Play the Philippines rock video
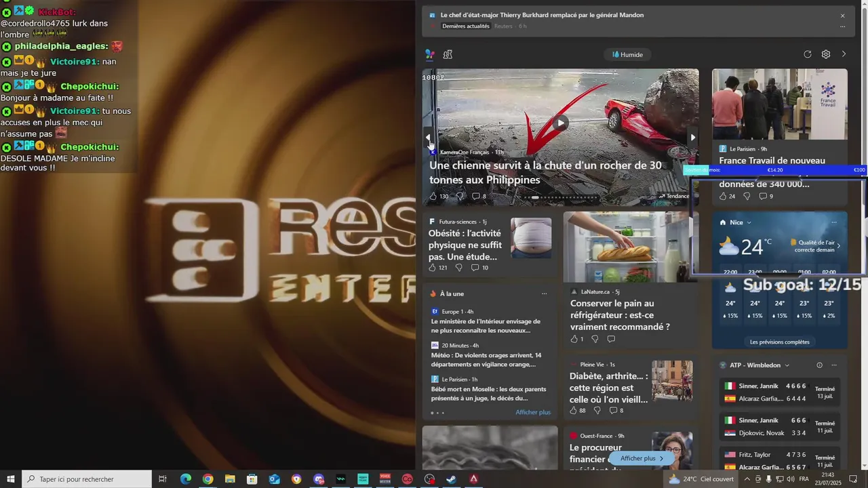The height and width of the screenshot is (488, 868). point(560,123)
